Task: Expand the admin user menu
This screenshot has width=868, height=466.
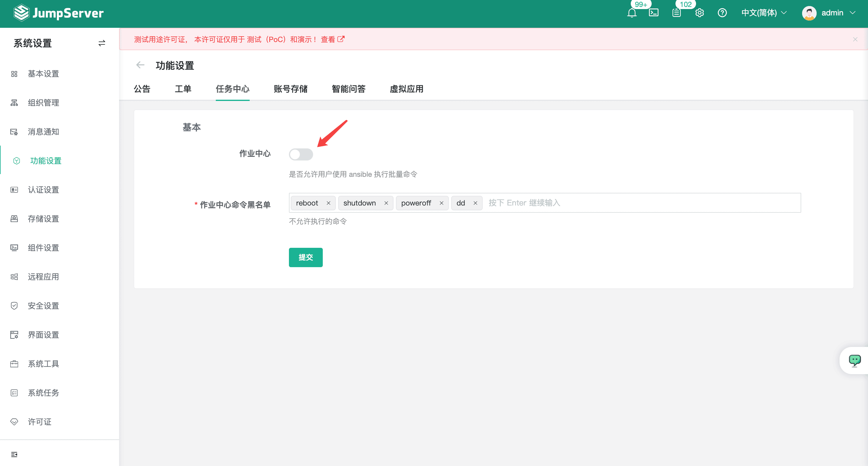Action: (x=839, y=13)
